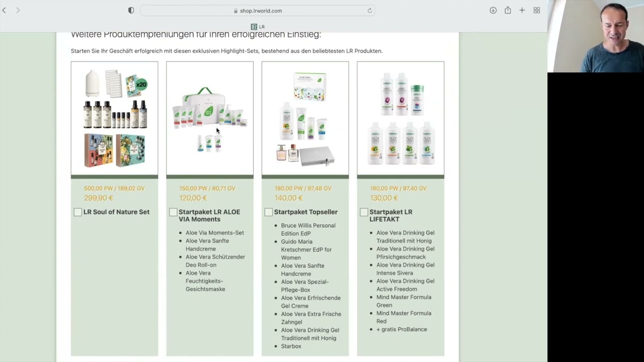The height and width of the screenshot is (362, 644).
Task: Select the Startpaket LR ALOE VIA Moments title
Action: [209, 216]
